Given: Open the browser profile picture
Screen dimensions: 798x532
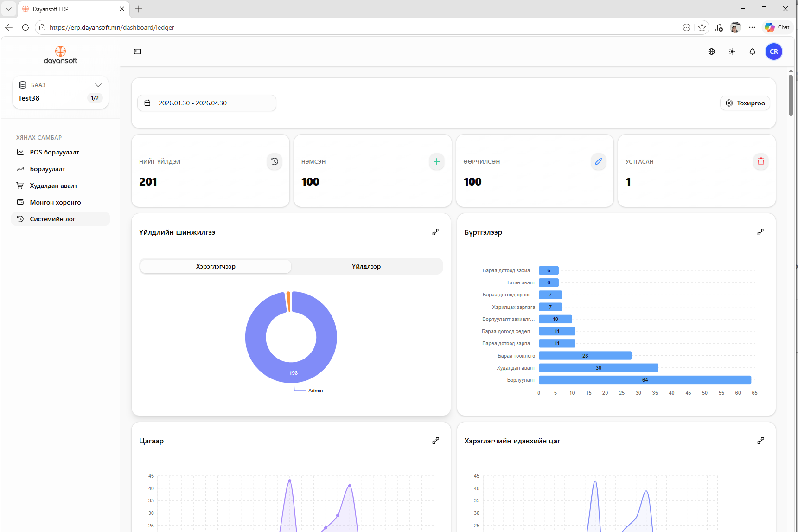Looking at the screenshot, I should (x=735, y=27).
